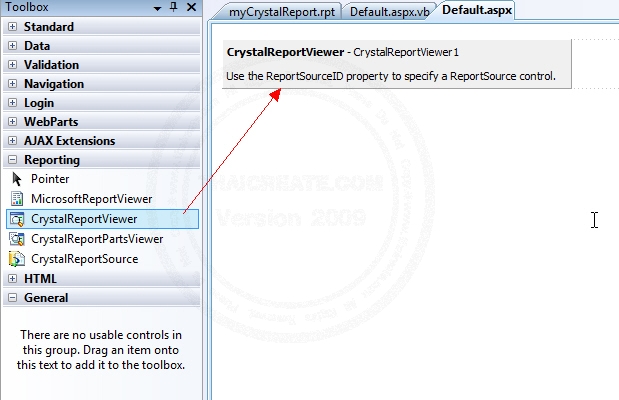Click the Reporting group header label
This screenshot has width=619, height=400.
tap(52, 160)
